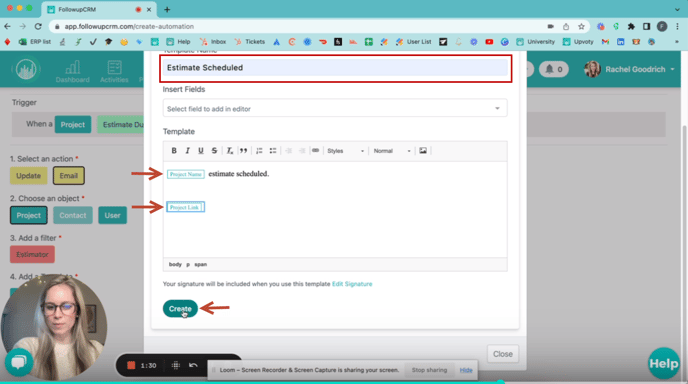Screen dimensions: 688x384
Task: Choose the Contact object
Action: [x=73, y=215]
